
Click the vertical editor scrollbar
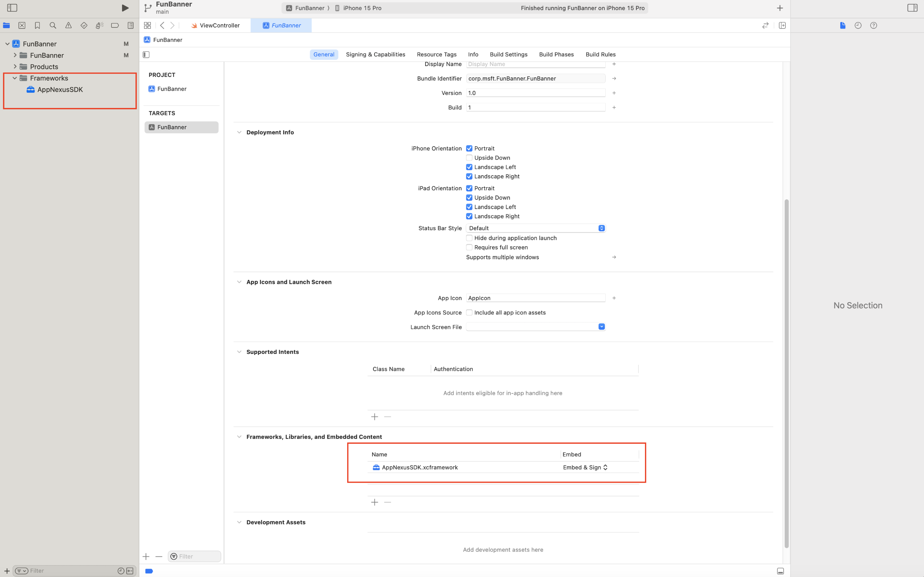pos(786,374)
